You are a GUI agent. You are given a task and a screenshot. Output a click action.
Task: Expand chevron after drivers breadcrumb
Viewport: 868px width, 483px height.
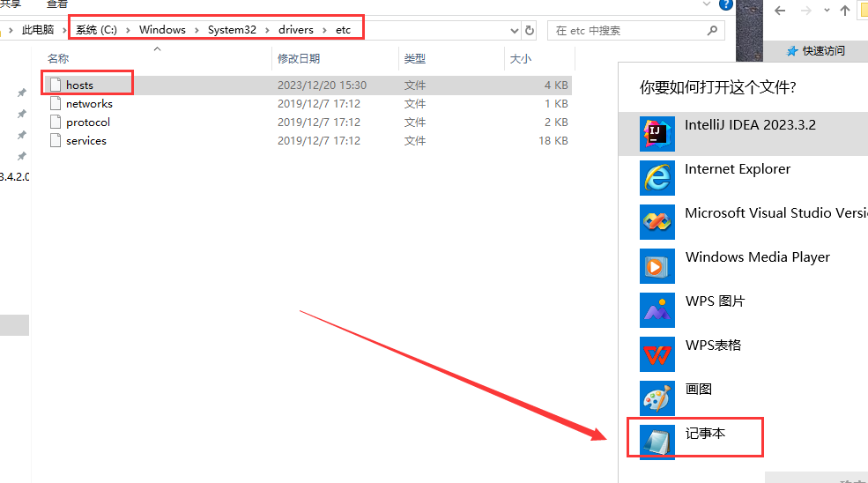[324, 30]
